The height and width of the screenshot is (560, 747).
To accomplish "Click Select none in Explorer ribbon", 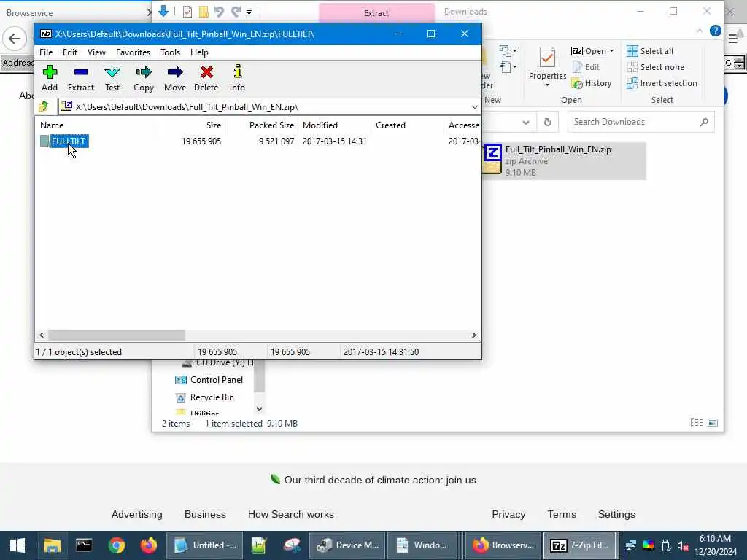I will (x=656, y=67).
